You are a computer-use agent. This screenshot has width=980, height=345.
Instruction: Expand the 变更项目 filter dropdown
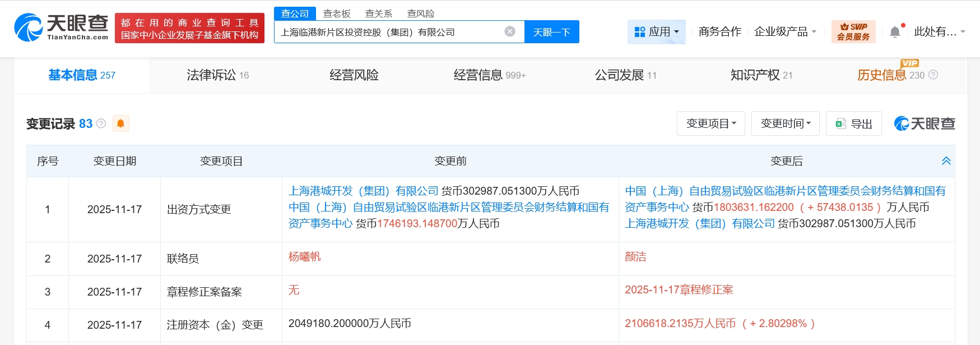point(710,123)
